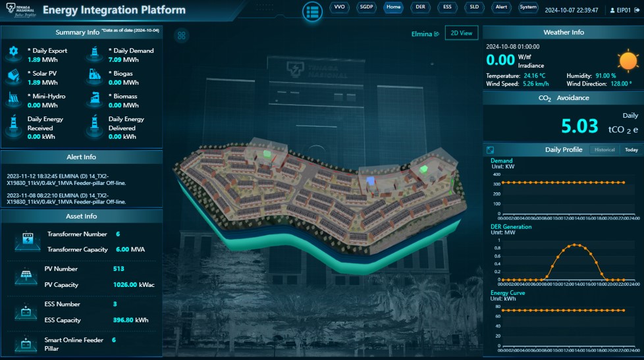Click the blue highlighted building on the 3D map
Image resolution: width=644 pixels, height=360 pixels.
pos(371,180)
